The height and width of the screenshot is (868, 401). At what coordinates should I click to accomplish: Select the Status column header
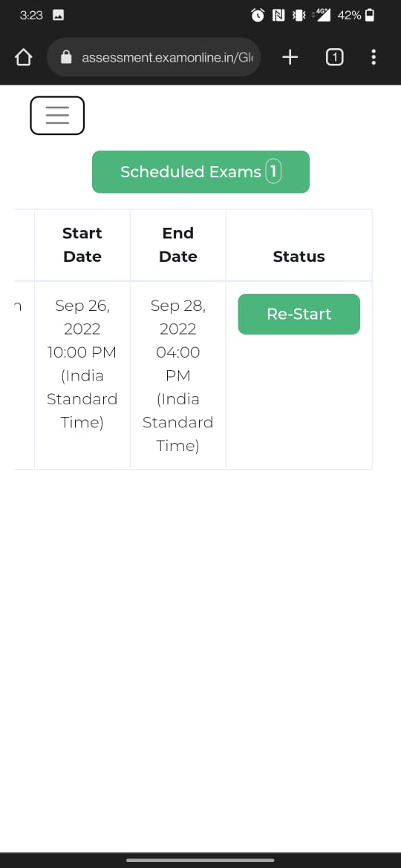tap(299, 257)
